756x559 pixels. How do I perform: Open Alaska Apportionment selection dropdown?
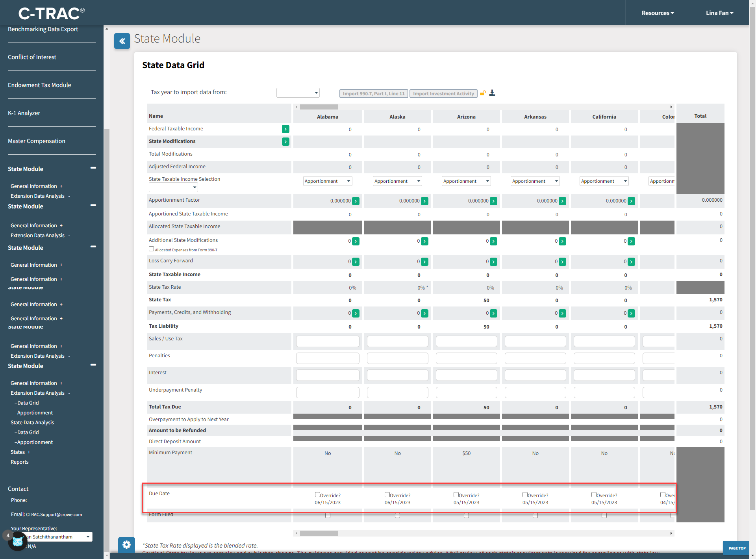[x=397, y=181]
